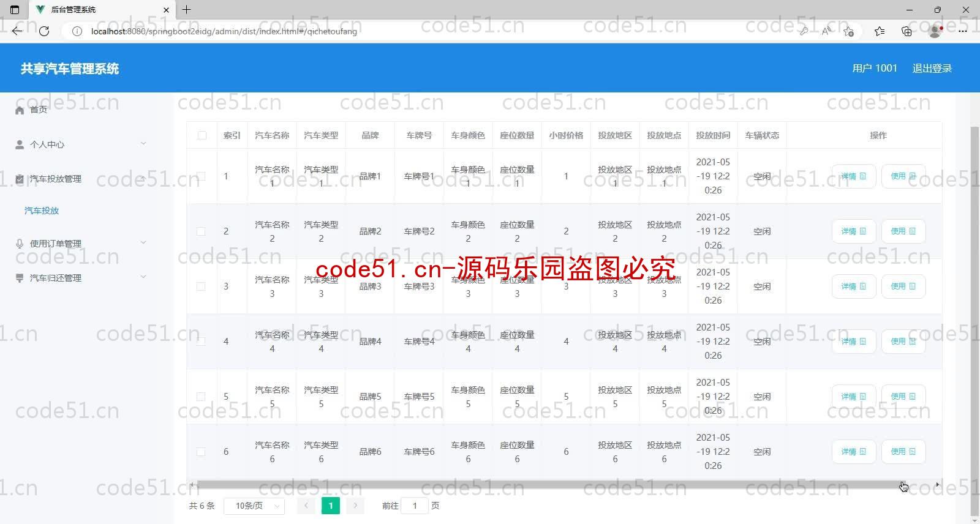The width and height of the screenshot is (980, 524).
Task: Click the icon beside 汽车归还管理
Action: (x=20, y=278)
